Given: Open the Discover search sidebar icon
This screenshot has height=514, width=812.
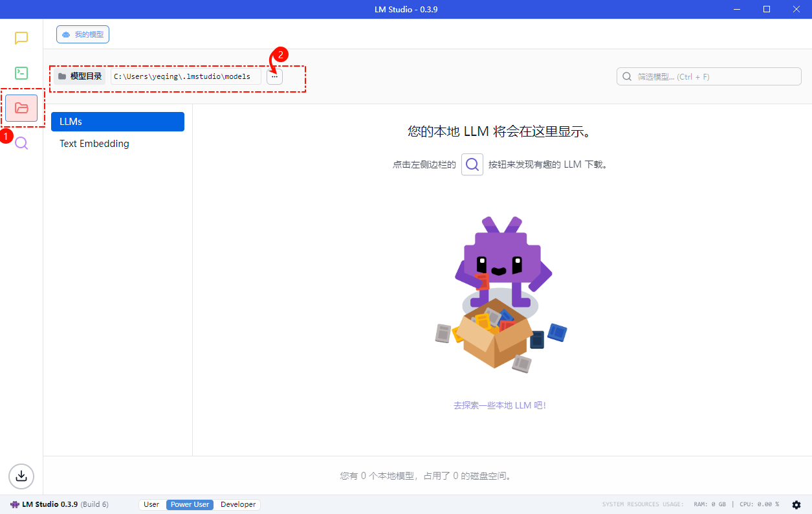Looking at the screenshot, I should pyautogui.click(x=21, y=143).
